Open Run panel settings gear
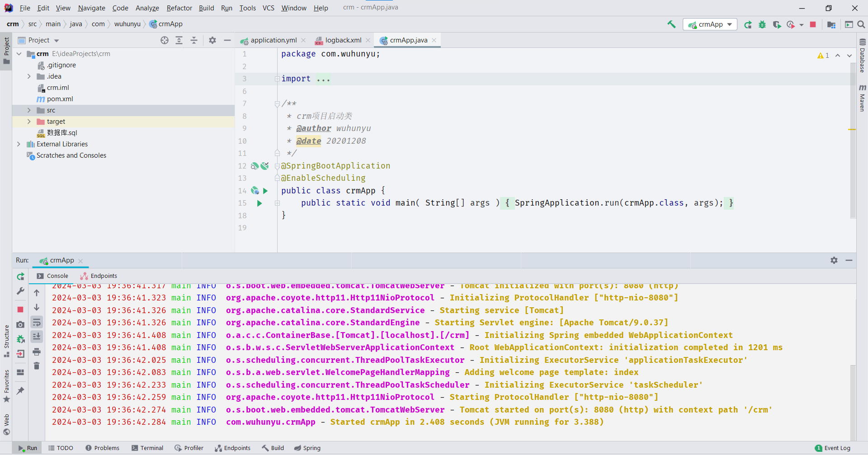868x455 pixels. 834,260
